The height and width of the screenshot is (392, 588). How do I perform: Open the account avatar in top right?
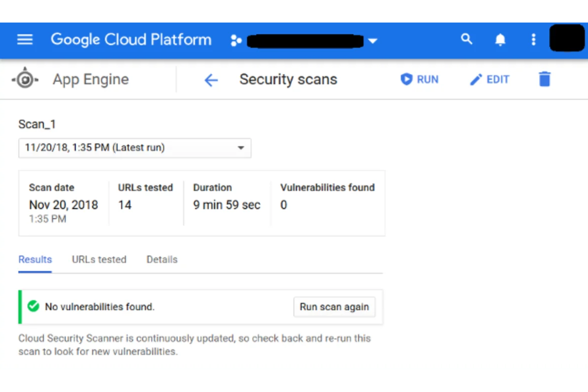(567, 39)
